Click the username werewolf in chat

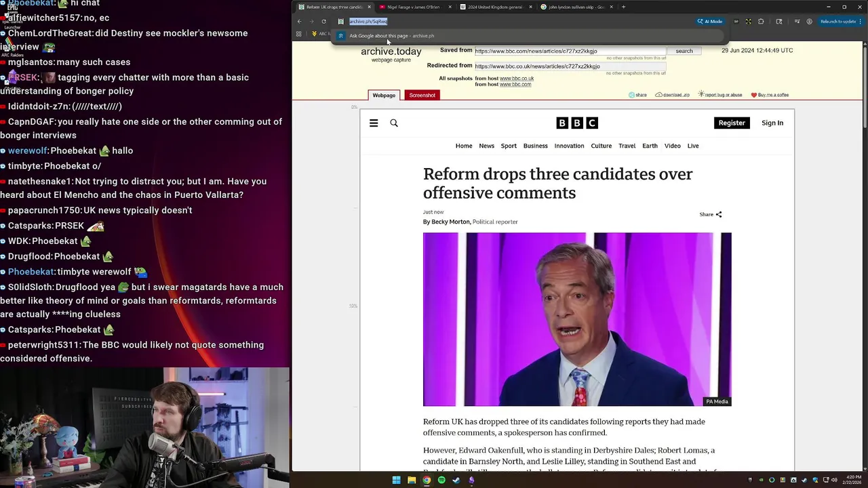(x=27, y=150)
